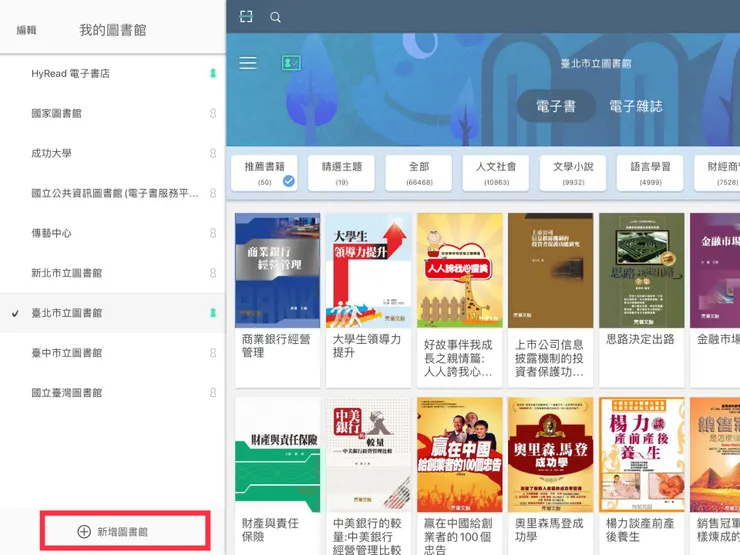Click login status icon beside 傳藝中心
Viewport: 740px width, 555px height.
[213, 233]
